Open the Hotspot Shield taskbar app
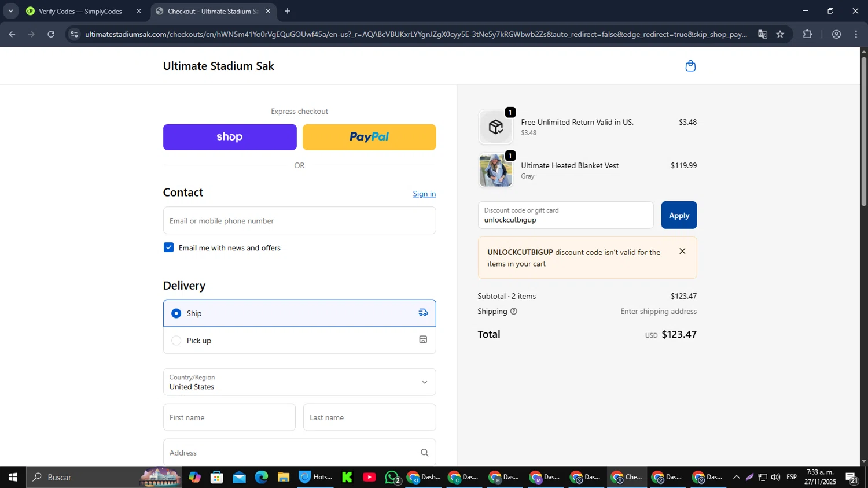The height and width of the screenshot is (488, 868). [x=315, y=477]
